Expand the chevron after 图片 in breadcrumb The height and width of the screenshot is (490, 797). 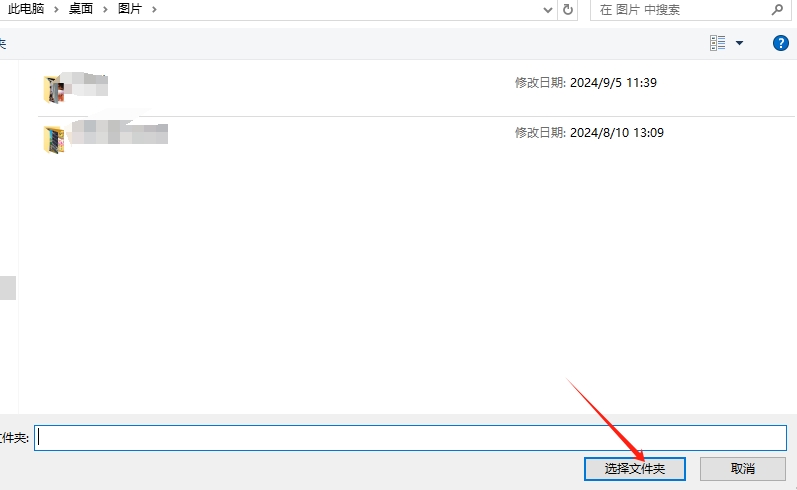pyautogui.click(x=153, y=9)
